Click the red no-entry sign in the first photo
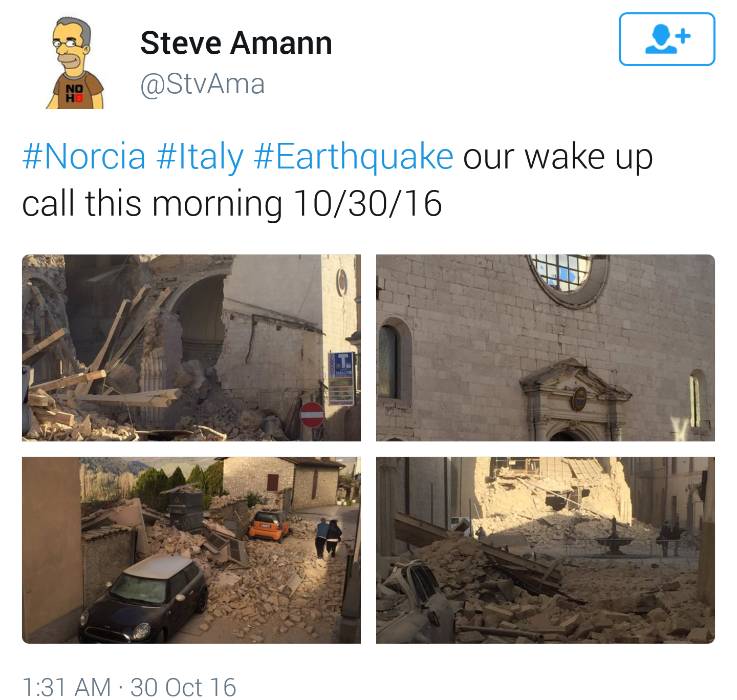 312,415
